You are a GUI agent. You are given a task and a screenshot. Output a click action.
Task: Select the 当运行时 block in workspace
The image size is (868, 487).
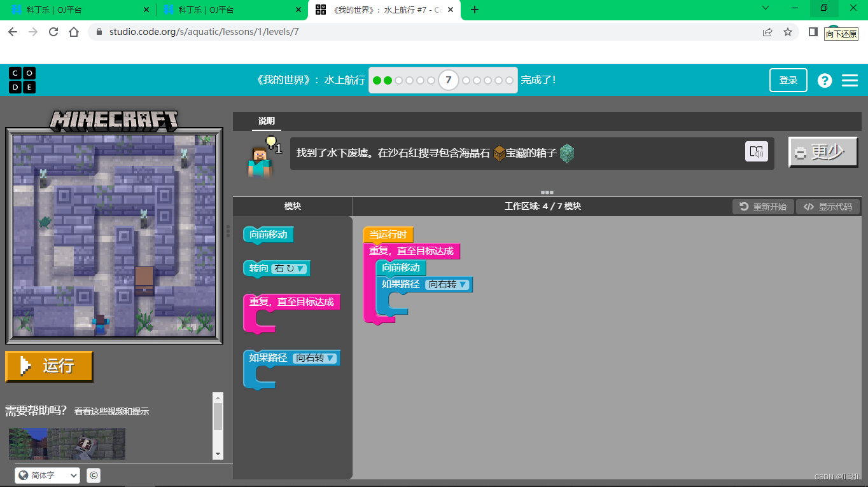click(388, 235)
